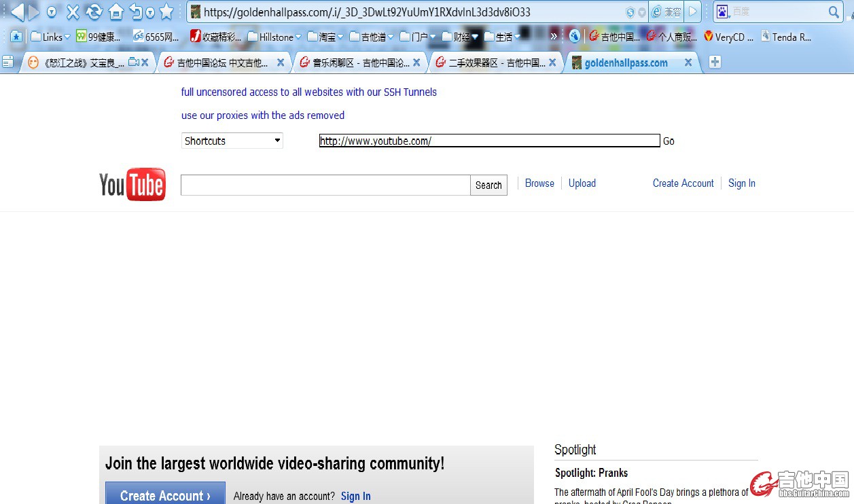The width and height of the screenshot is (854, 504).
Task: Click the Baidu paw search engine icon
Action: tap(722, 12)
